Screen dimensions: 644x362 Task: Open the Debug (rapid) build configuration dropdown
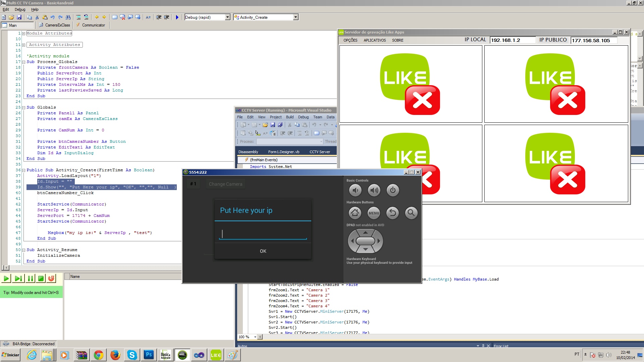[227, 17]
